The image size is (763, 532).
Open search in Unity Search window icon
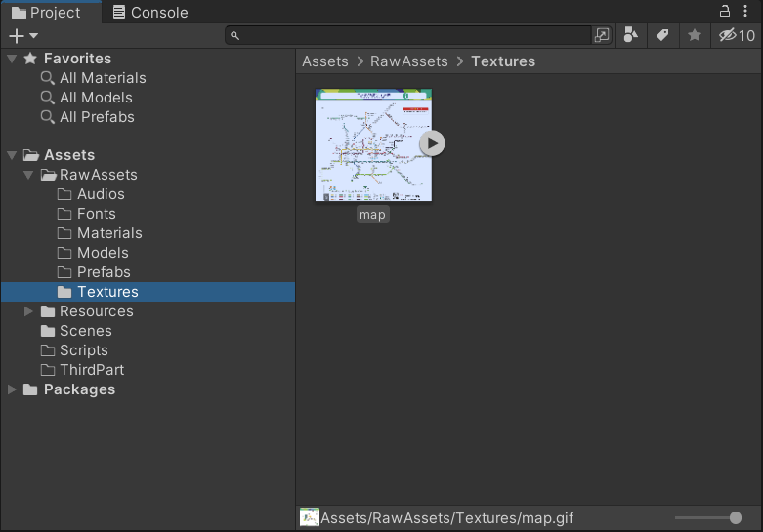(x=602, y=35)
